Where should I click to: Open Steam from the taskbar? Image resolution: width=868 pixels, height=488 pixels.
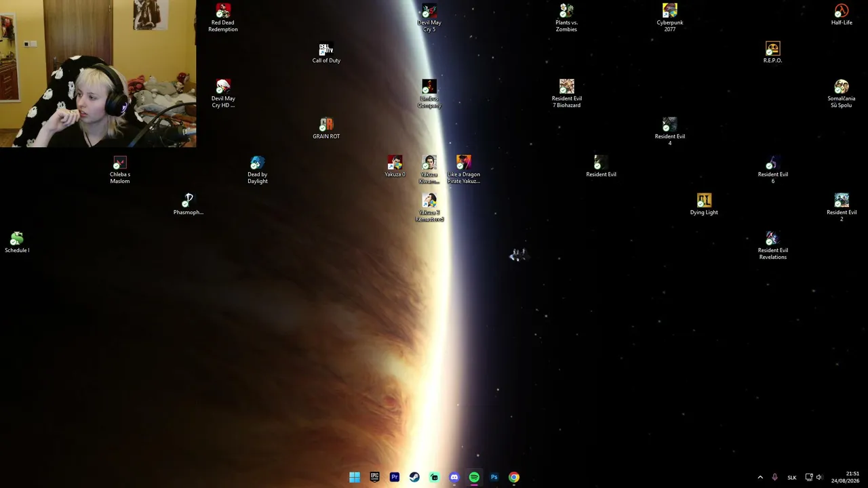pos(414,477)
